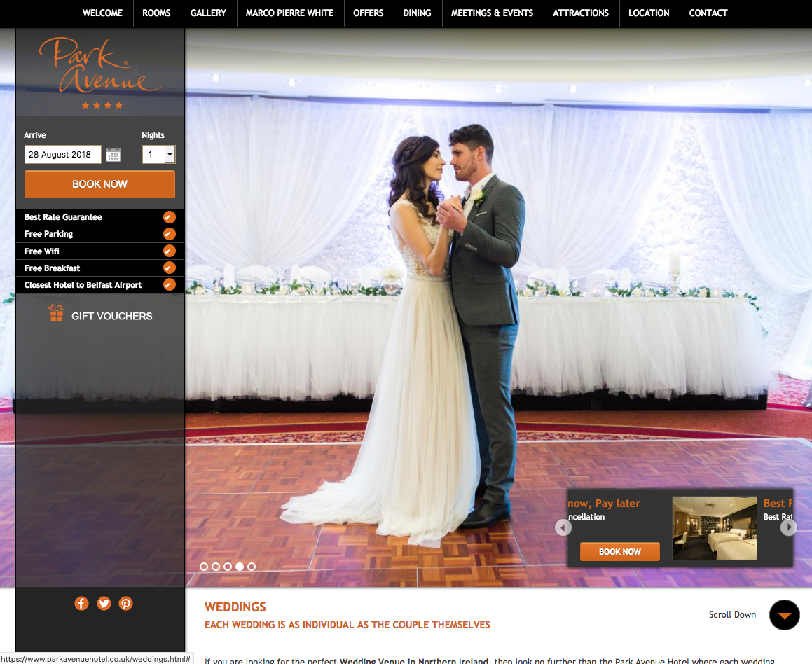The height and width of the screenshot is (664, 812).
Task: Go to Marco Pierre White page
Action: point(290,13)
